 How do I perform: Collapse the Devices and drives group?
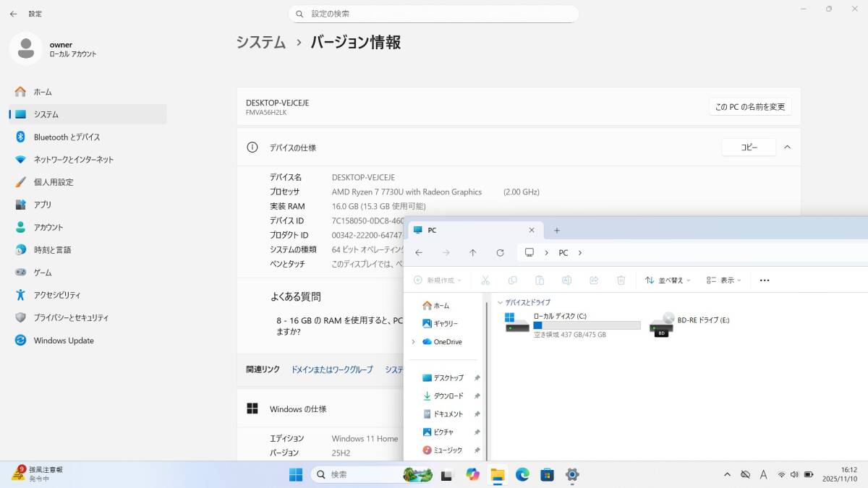click(500, 302)
